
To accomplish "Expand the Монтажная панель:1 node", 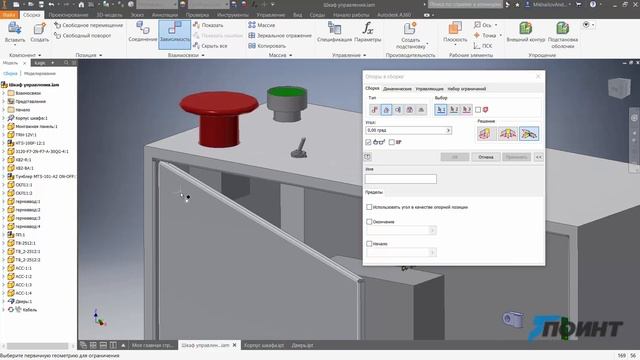I will tap(4, 127).
